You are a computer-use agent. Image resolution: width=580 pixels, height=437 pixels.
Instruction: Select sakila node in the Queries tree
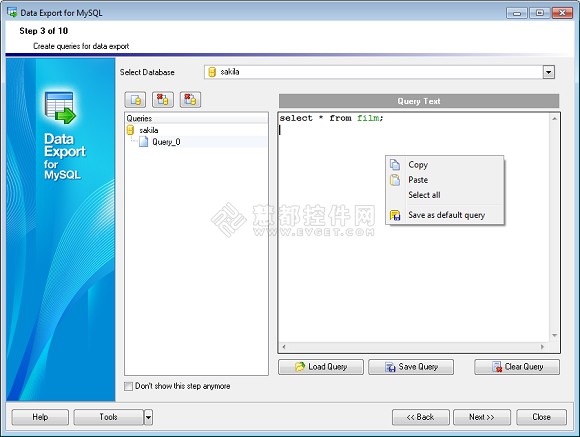(149, 130)
